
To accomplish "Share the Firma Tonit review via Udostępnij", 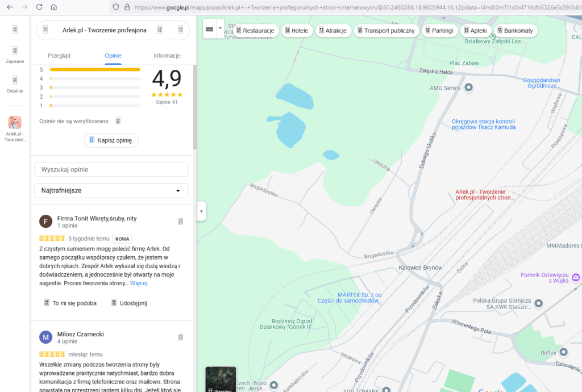I will (x=129, y=303).
